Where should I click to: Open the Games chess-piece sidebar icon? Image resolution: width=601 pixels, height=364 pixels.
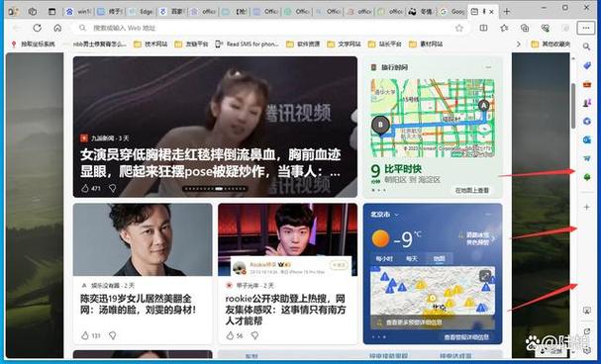point(587,103)
